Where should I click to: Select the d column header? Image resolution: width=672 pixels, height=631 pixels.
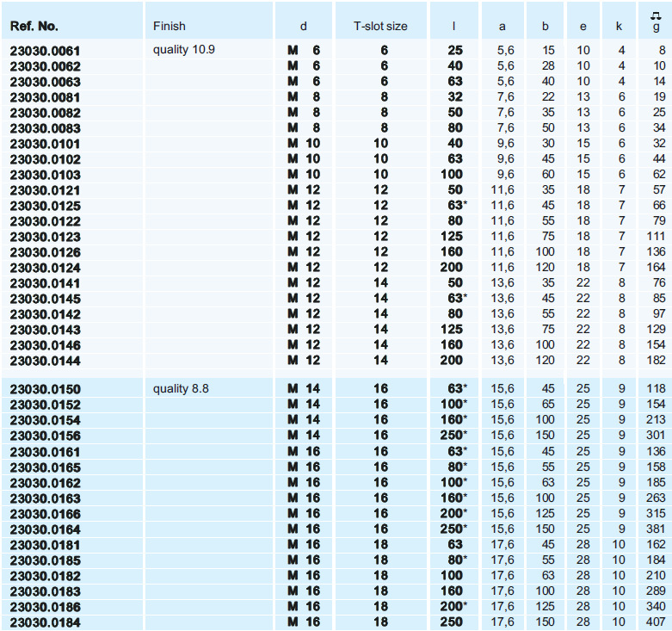click(x=303, y=26)
